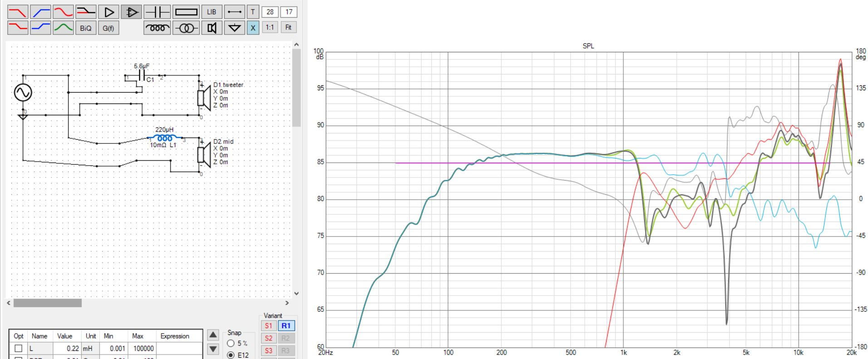The width and height of the screenshot is (868, 359).
Task: Click the G(f) transfer function button
Action: [108, 28]
